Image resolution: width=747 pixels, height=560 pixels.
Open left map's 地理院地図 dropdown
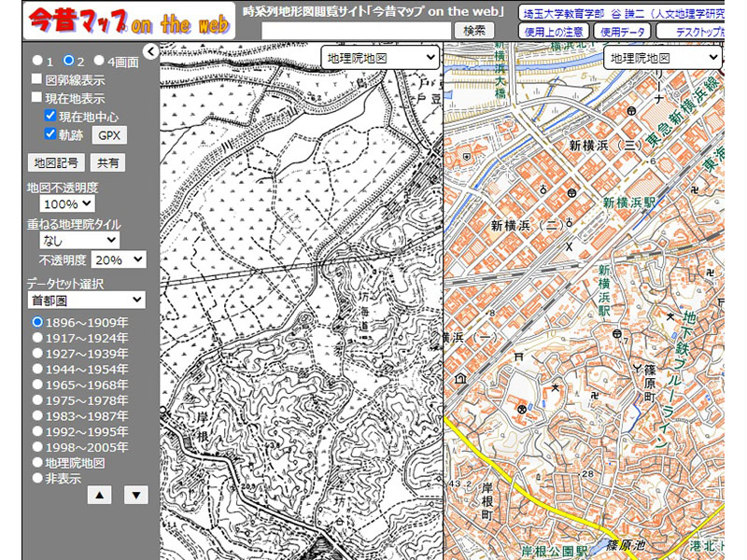pos(379,58)
